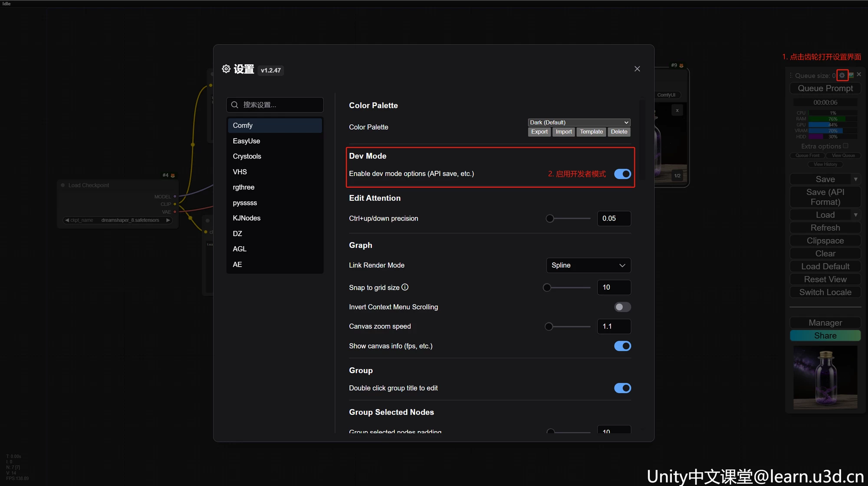The image size is (868, 486).
Task: Click the info icon next to Snap to grid size
Action: pos(405,287)
